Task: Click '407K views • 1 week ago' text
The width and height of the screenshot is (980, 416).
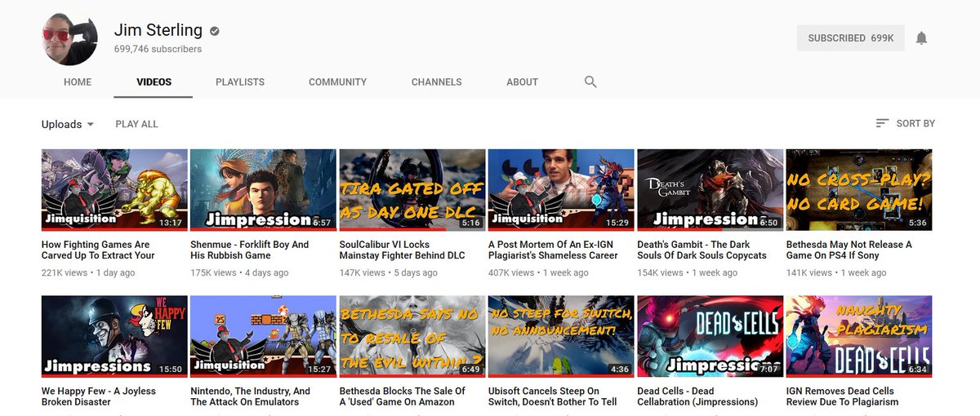Action: click(538, 272)
